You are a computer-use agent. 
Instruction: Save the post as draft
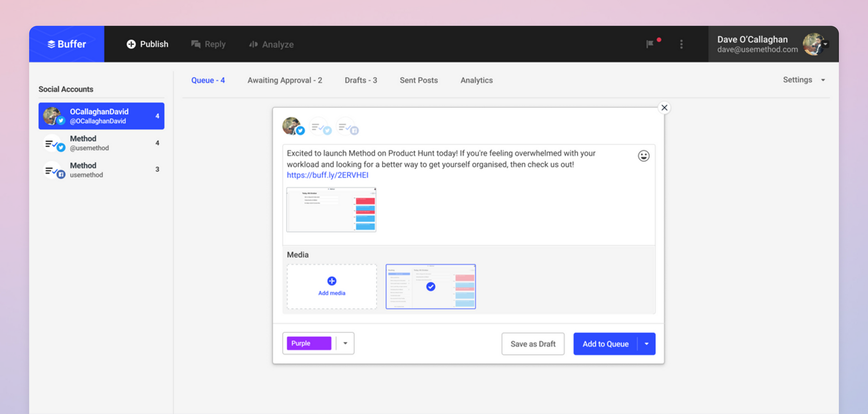(x=533, y=344)
